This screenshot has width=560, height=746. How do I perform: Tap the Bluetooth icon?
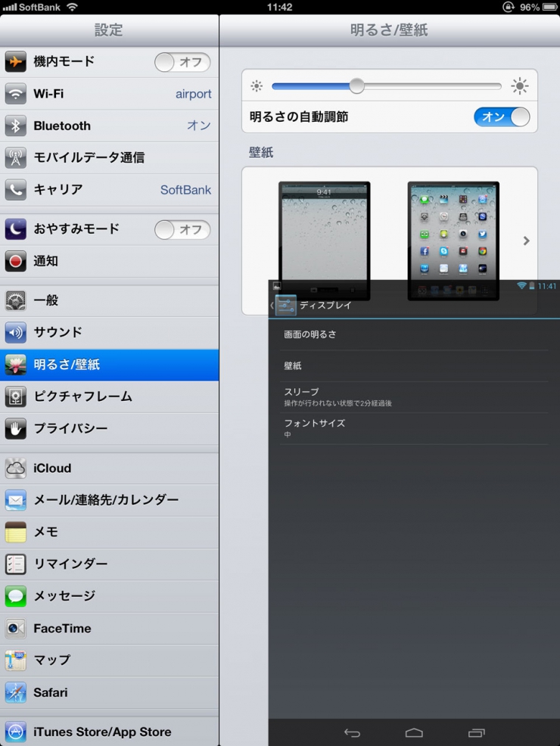(15, 126)
